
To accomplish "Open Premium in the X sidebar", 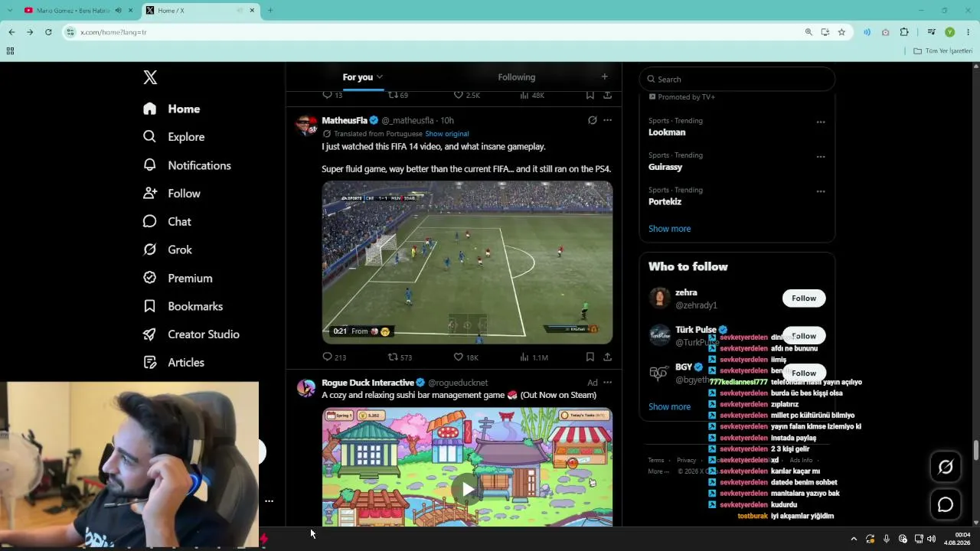I will click(178, 278).
